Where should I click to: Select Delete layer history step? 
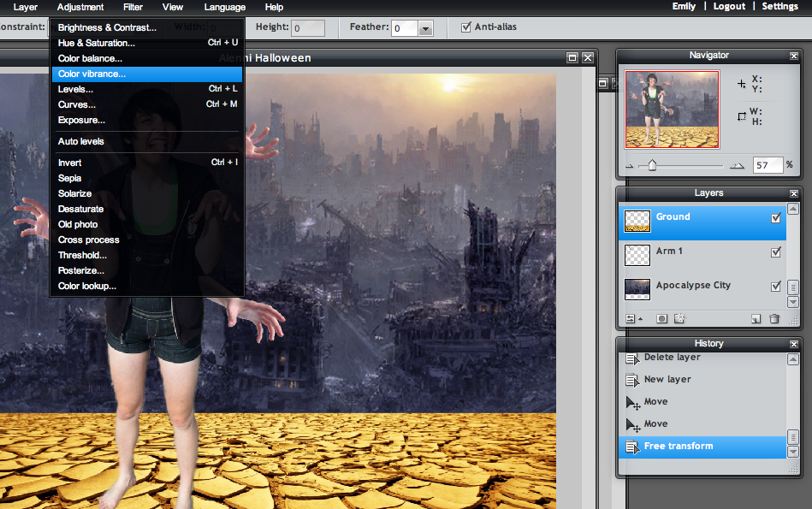pyautogui.click(x=702, y=358)
